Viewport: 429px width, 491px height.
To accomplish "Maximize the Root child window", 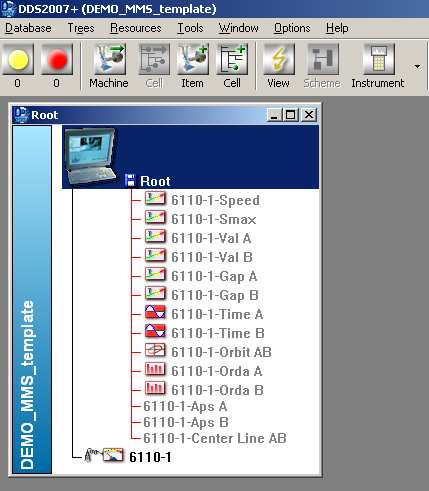I will pyautogui.click(x=290, y=115).
